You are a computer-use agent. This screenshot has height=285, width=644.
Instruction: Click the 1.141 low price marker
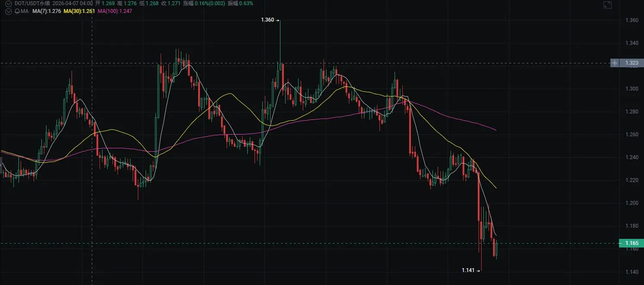click(471, 270)
